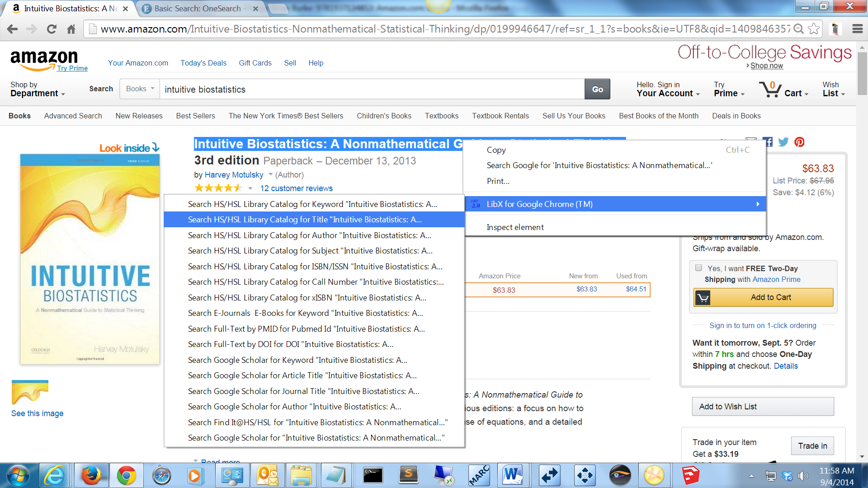
Task: Select Print... in context menu
Action: tap(615, 181)
